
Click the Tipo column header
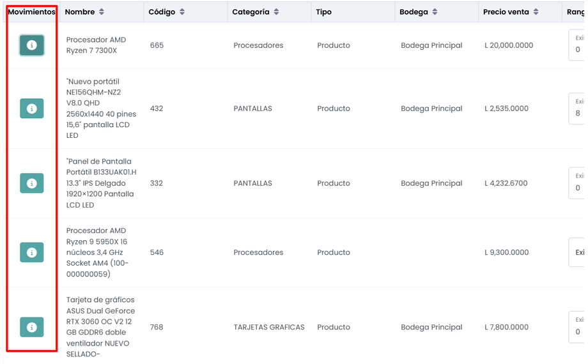[324, 12]
